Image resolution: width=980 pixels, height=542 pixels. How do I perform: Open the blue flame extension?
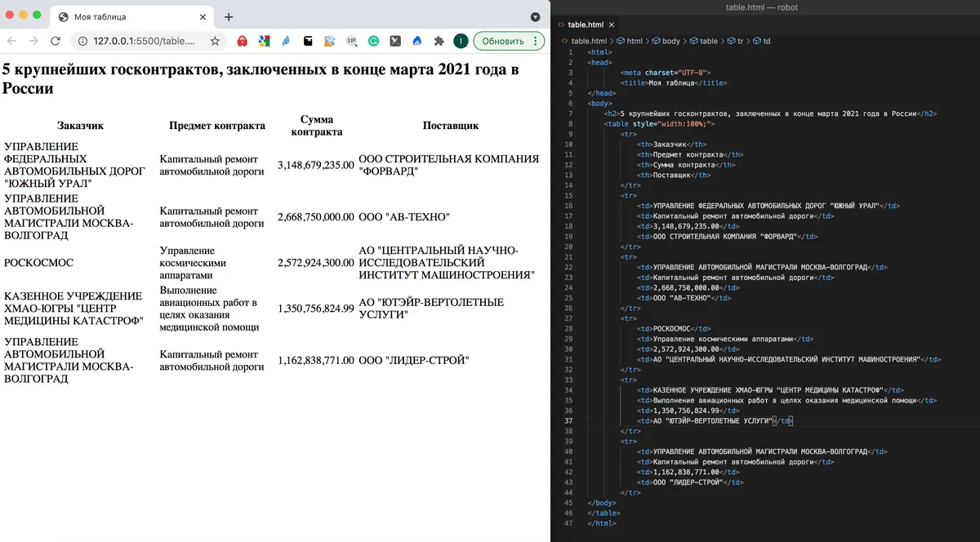pyautogui.click(x=417, y=41)
